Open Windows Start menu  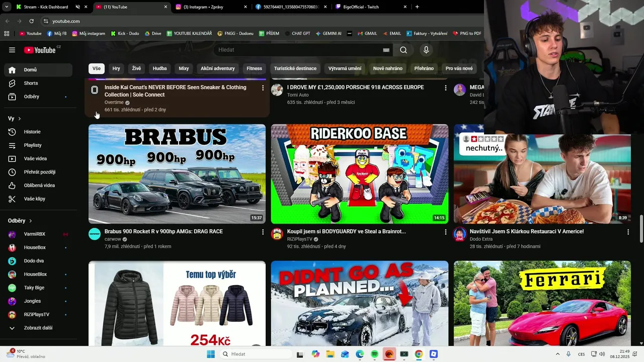coord(211,354)
